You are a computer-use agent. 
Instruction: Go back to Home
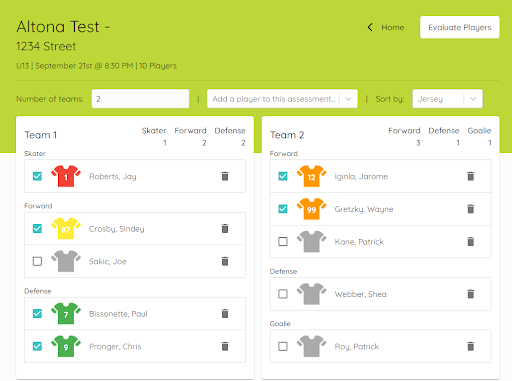(393, 27)
